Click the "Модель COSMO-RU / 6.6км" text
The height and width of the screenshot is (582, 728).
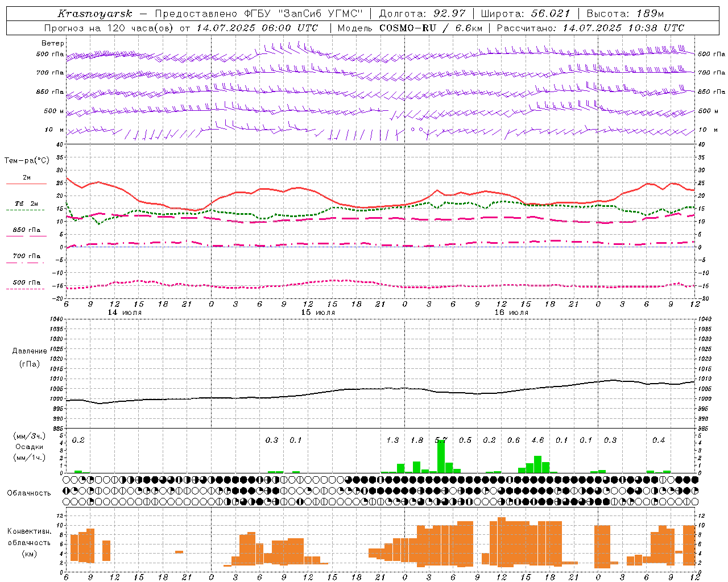point(410,28)
